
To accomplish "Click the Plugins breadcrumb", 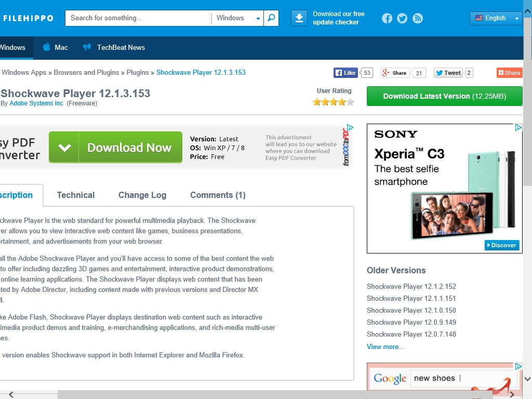I will point(137,73).
